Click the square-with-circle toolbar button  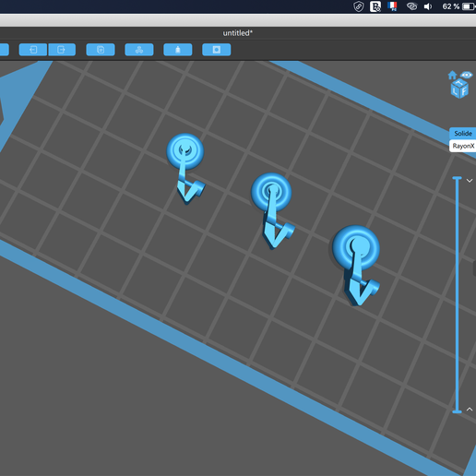[x=217, y=50]
